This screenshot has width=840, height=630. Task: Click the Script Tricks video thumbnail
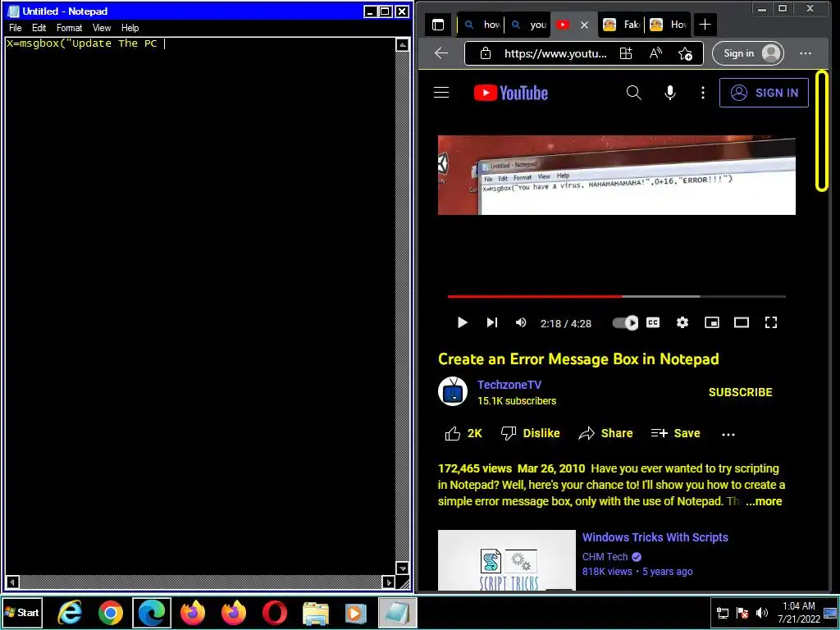click(x=507, y=560)
